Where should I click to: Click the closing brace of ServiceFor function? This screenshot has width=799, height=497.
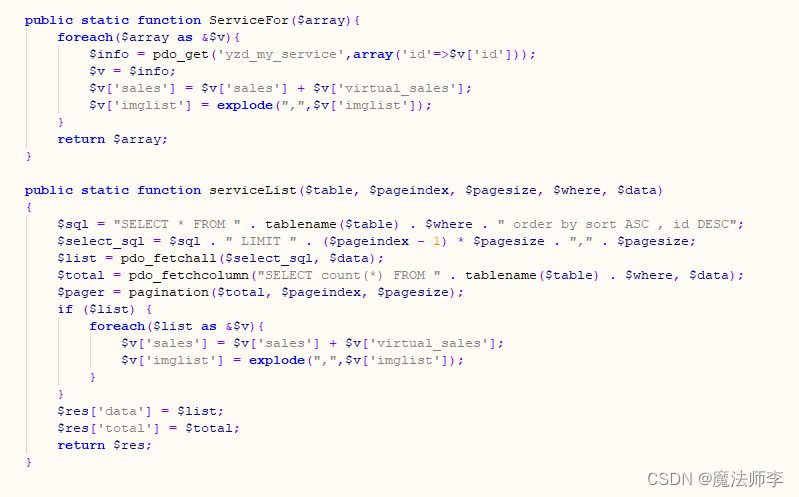click(x=29, y=156)
